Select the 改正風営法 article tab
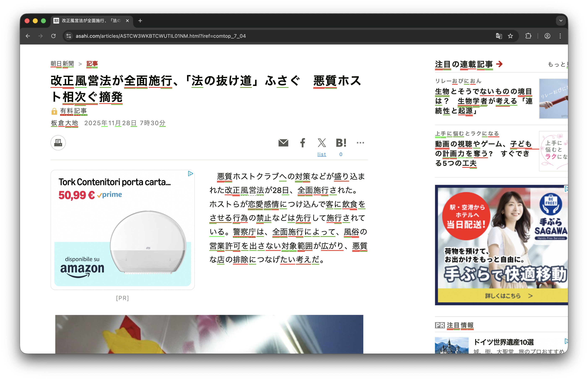This screenshot has height=380, width=588. [x=91, y=21]
